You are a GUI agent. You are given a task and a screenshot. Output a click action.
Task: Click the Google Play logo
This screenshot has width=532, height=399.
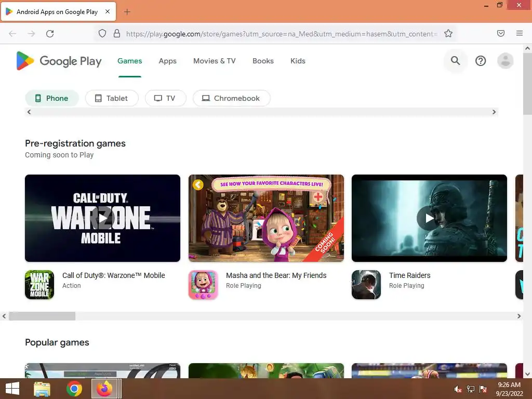click(x=59, y=61)
